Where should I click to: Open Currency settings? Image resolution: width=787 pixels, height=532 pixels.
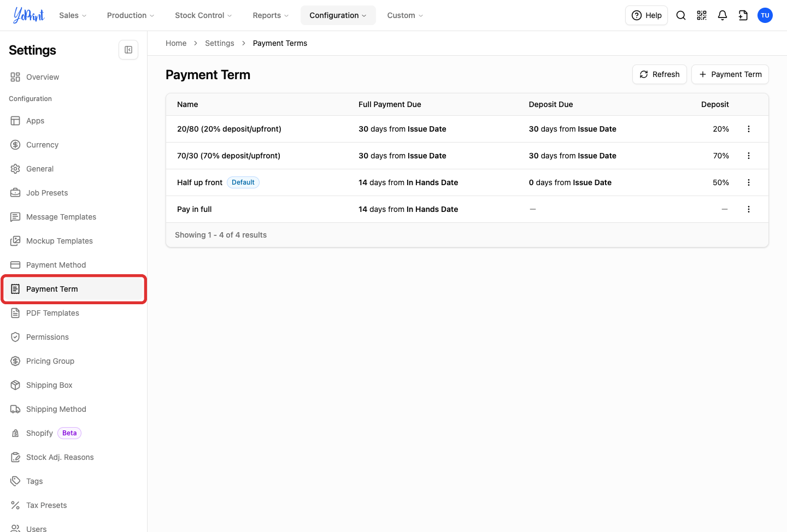[74, 145]
